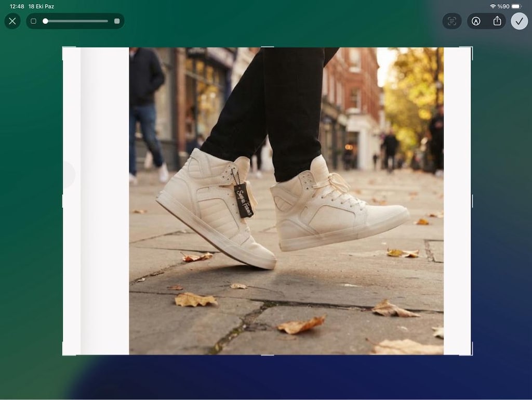Confirm with the checkmark Done button

(x=519, y=21)
